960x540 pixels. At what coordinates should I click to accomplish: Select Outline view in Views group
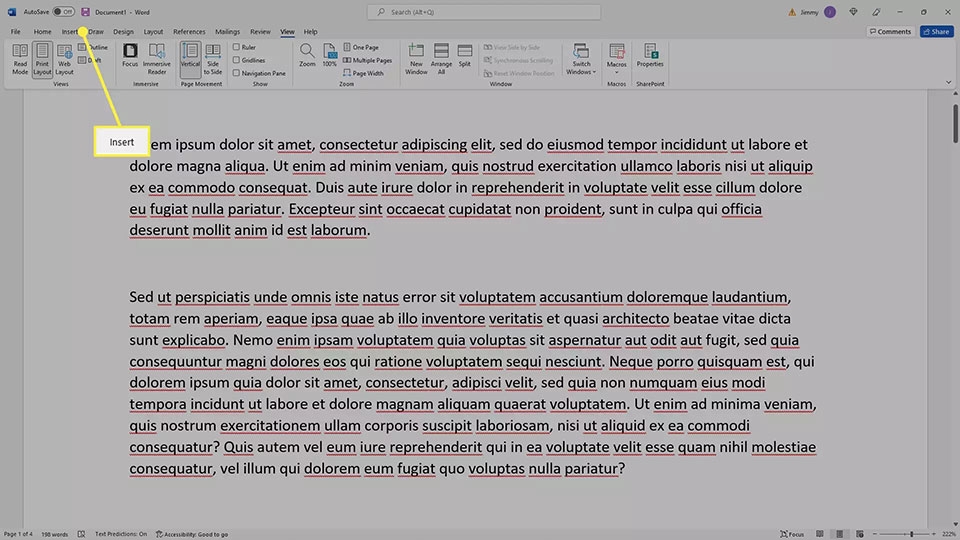94,47
